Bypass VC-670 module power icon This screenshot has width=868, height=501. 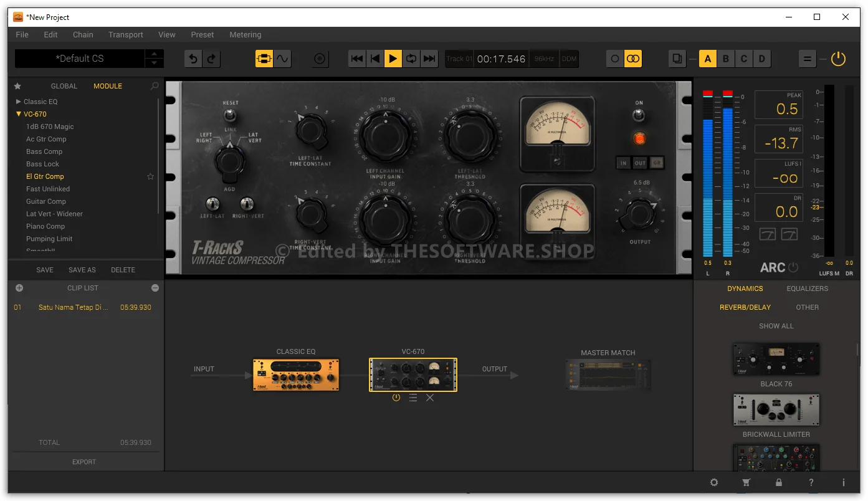tap(396, 398)
